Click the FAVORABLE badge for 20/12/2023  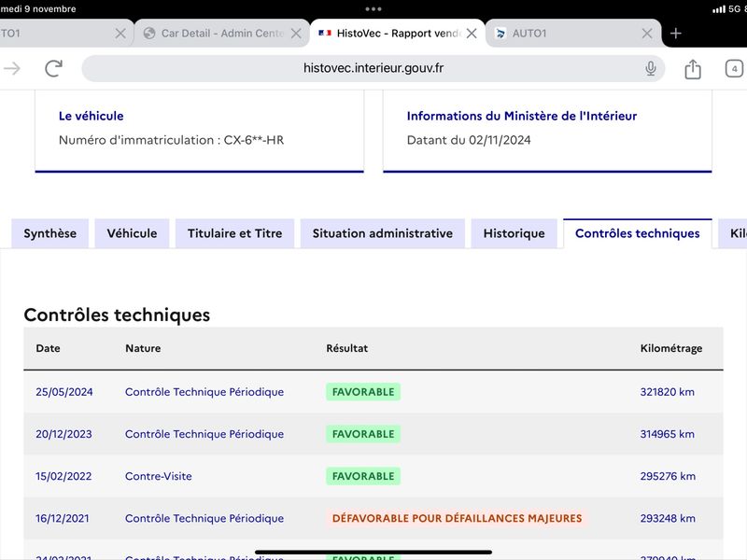coord(363,434)
